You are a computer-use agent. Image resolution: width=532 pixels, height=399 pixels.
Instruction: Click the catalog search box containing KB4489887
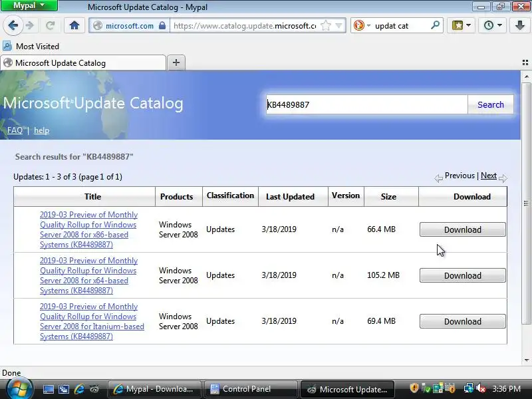click(366, 104)
